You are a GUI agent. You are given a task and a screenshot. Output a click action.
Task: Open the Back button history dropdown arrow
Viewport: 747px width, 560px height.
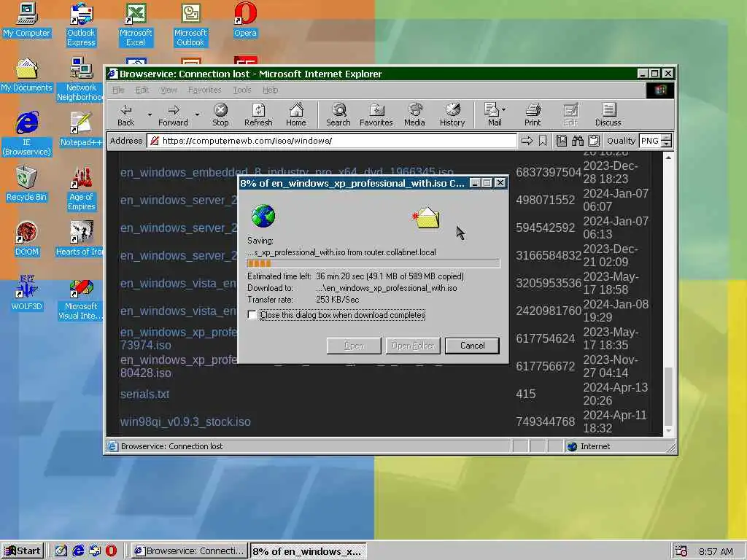point(149,114)
